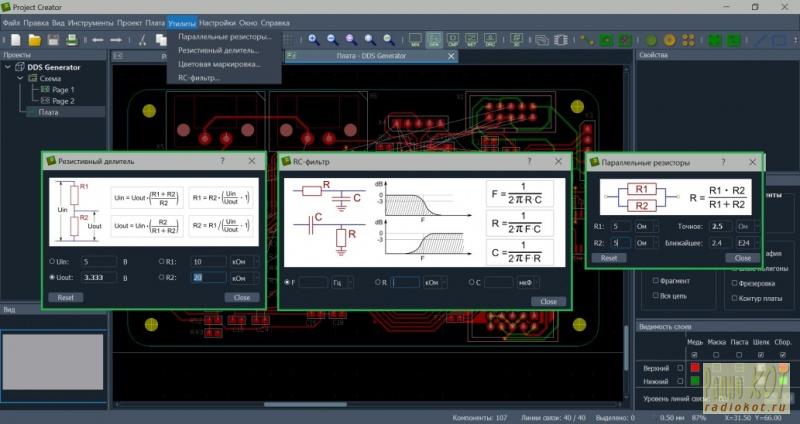This screenshot has height=424, width=800.
Task: Click the Cut scissors toolbar icon
Action: [144, 40]
